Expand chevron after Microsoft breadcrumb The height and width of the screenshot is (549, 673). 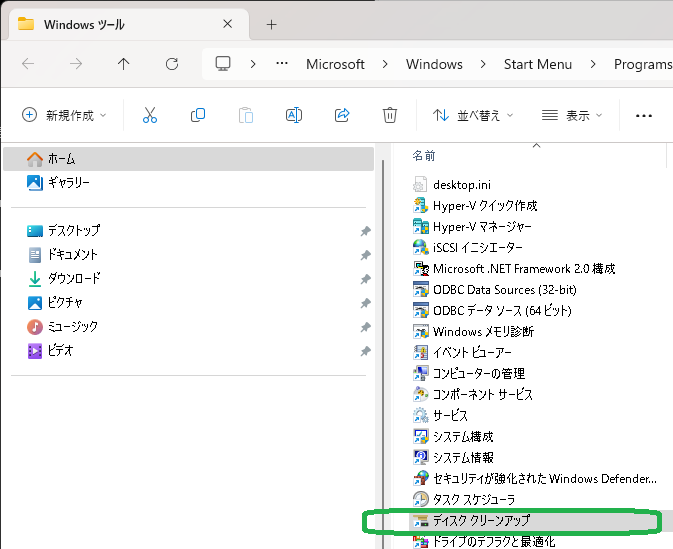point(385,64)
